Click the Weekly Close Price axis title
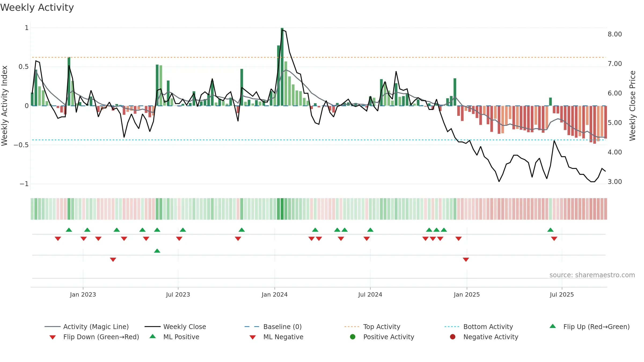Viewport: 644px width, 362px height. 632,106
